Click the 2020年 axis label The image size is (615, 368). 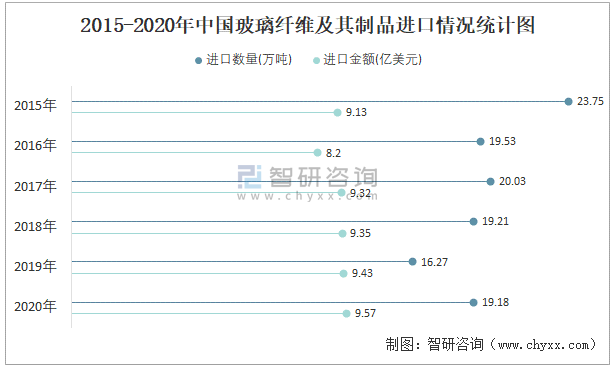tap(35, 306)
